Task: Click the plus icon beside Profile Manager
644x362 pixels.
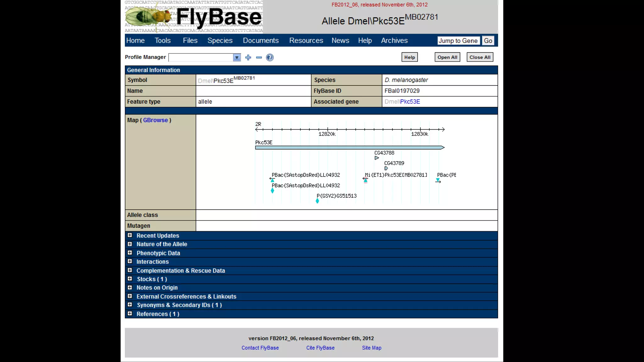Action: click(248, 58)
